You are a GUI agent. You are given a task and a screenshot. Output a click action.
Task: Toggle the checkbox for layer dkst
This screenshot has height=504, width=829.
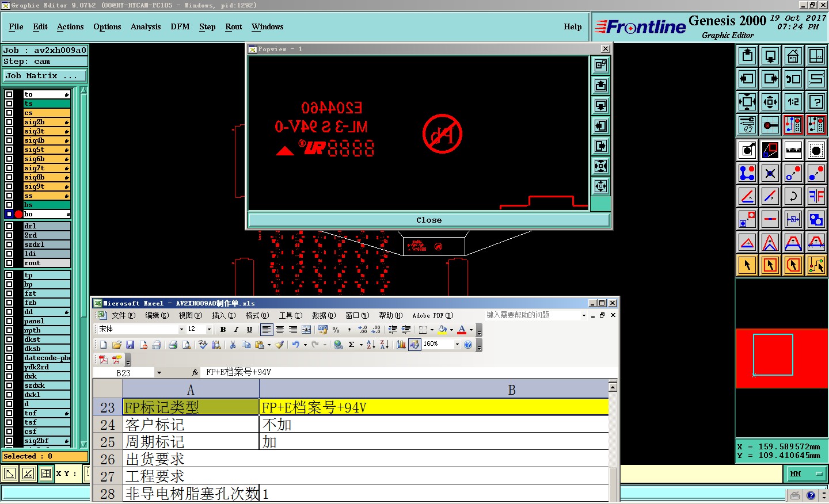point(9,339)
